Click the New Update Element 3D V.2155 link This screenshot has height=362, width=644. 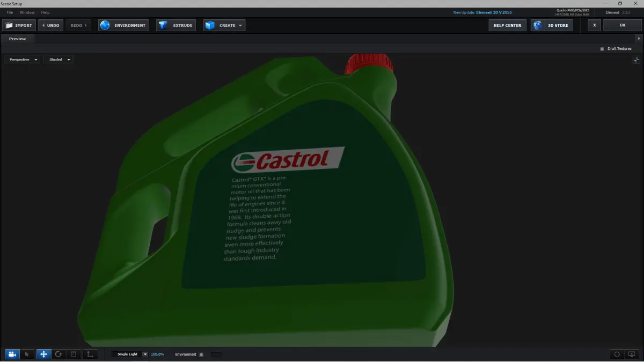[482, 12]
